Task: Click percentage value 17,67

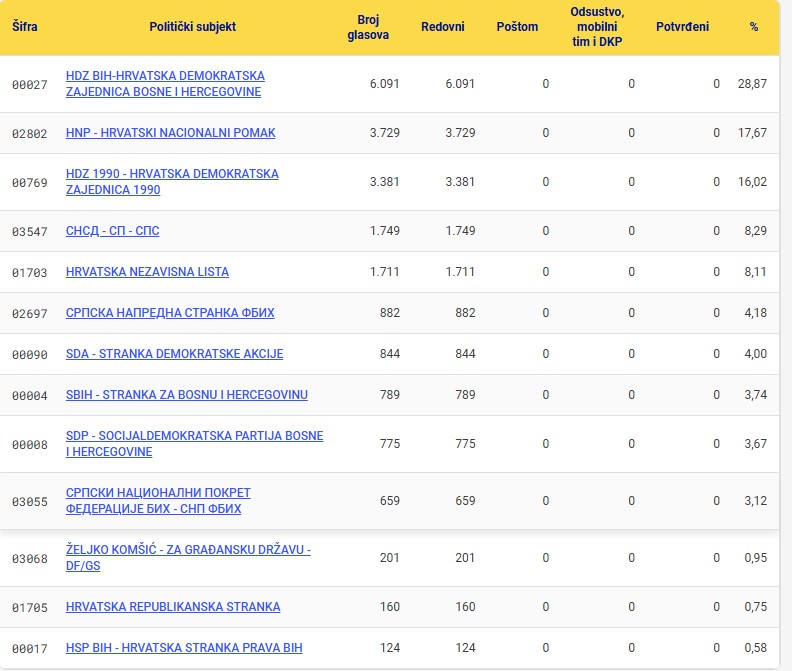Action: point(752,132)
